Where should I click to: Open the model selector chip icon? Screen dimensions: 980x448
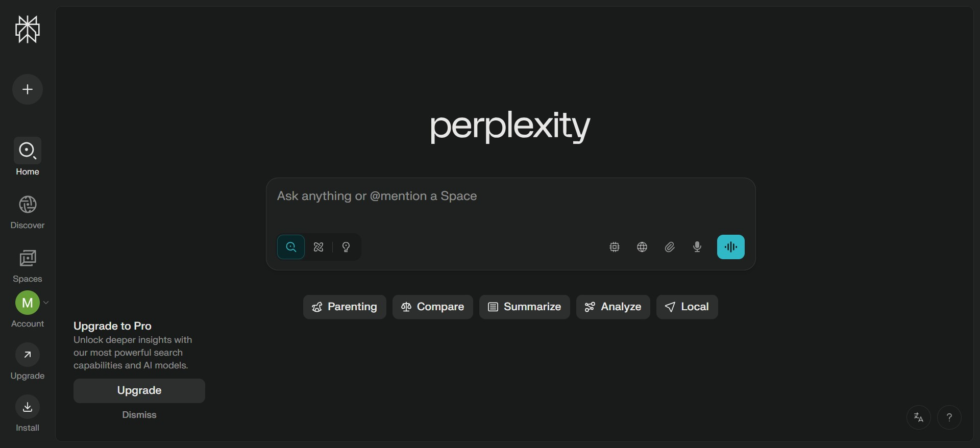[x=615, y=247]
